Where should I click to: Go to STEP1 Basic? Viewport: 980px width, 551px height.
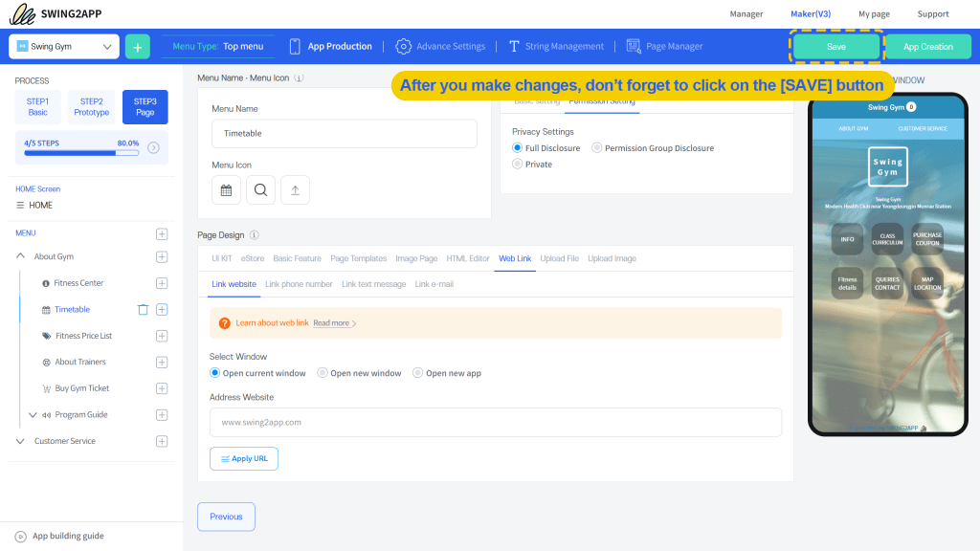(x=37, y=107)
